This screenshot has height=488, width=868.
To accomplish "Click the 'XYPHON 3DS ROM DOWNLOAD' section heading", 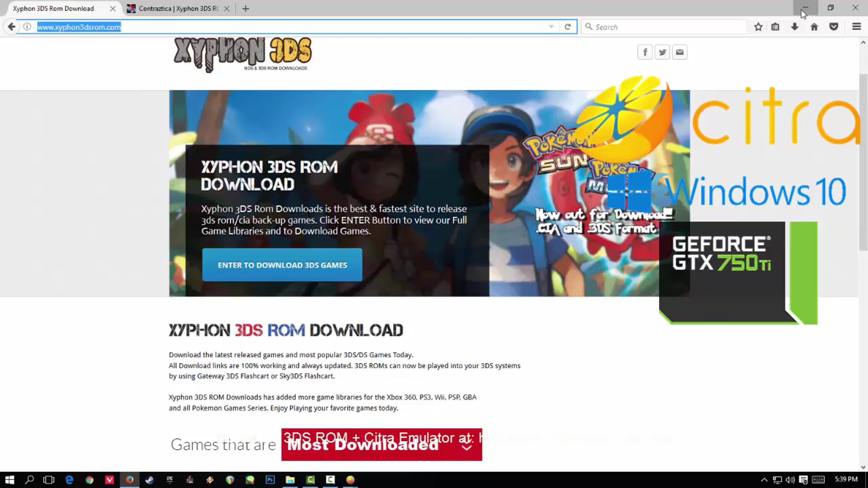I will (x=286, y=330).
